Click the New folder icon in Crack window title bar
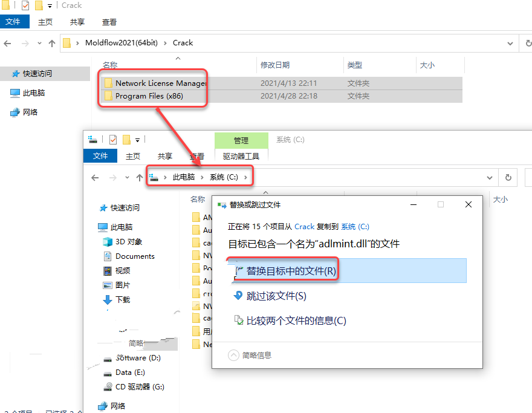Viewport: 532px width, 413px height. tap(39, 5)
